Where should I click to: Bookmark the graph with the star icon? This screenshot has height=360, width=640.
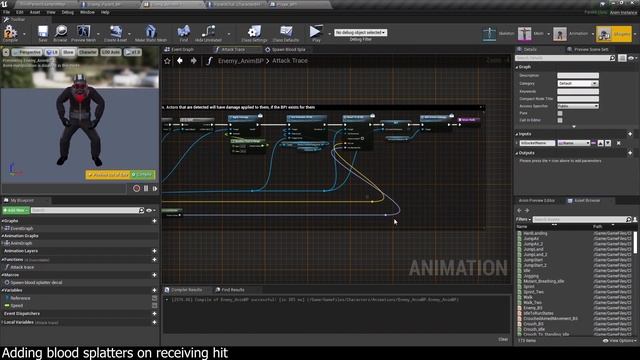point(167,61)
